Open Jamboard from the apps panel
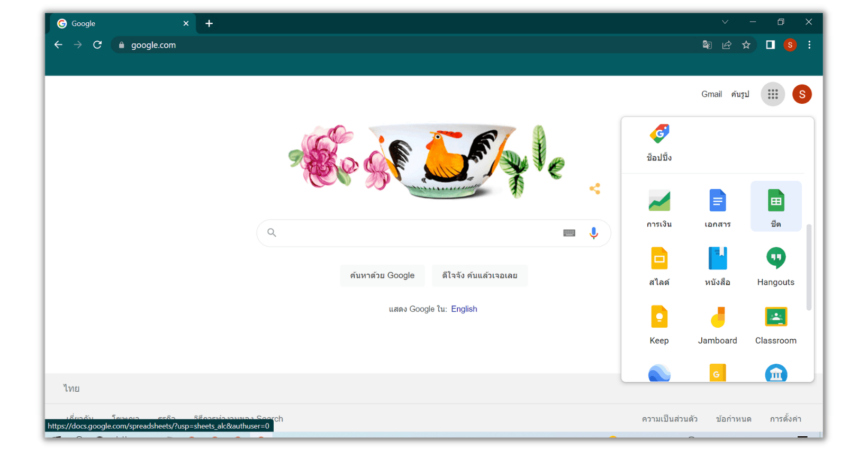 [x=717, y=325]
